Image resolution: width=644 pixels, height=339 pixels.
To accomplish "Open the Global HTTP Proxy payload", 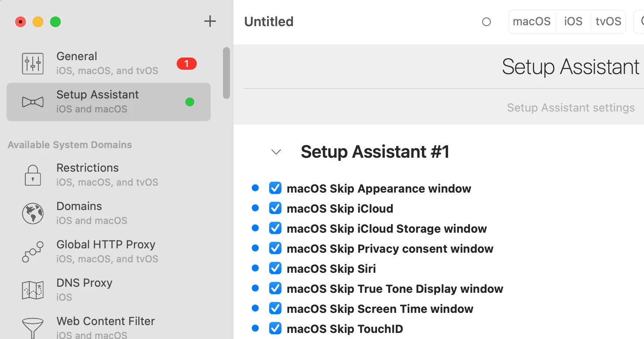I will click(109, 252).
